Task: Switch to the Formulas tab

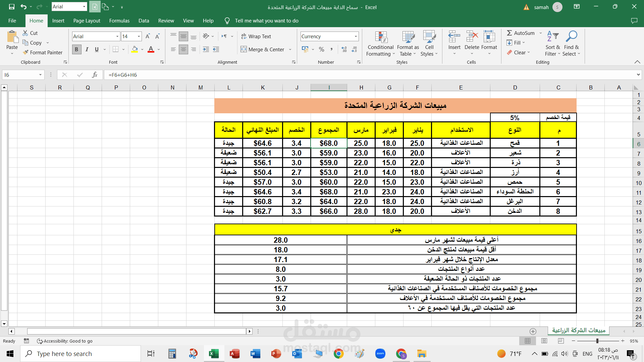Action: pos(119,20)
